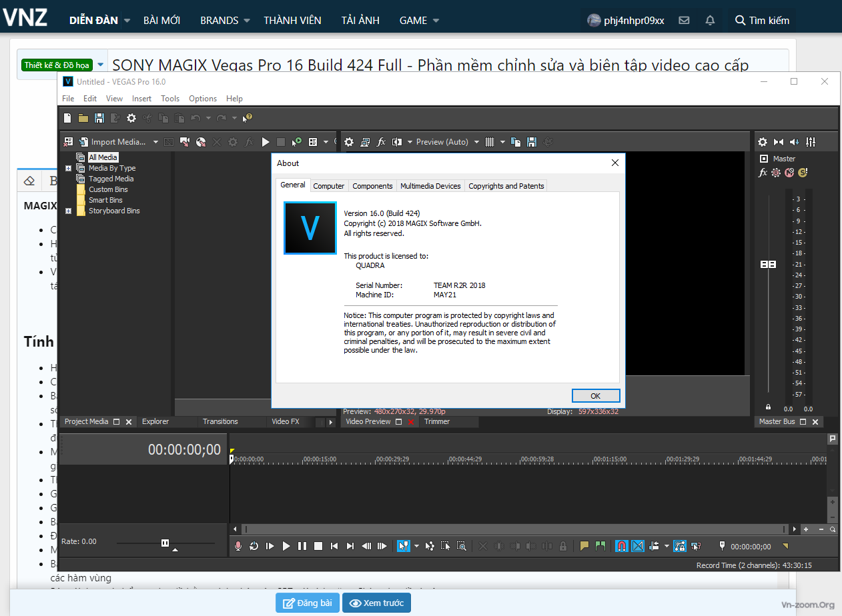Click Pause in the transport bar
This screenshot has height=616, width=842.
click(302, 546)
